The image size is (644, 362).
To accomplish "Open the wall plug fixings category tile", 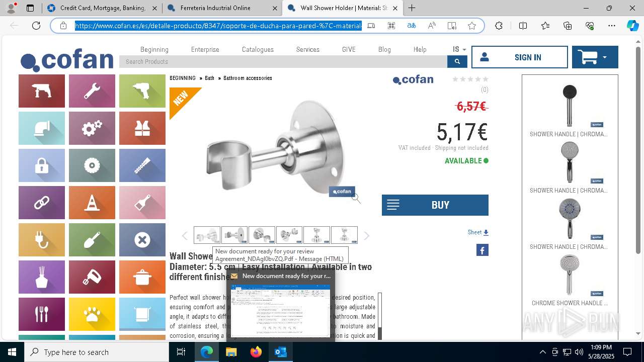I will tap(142, 165).
